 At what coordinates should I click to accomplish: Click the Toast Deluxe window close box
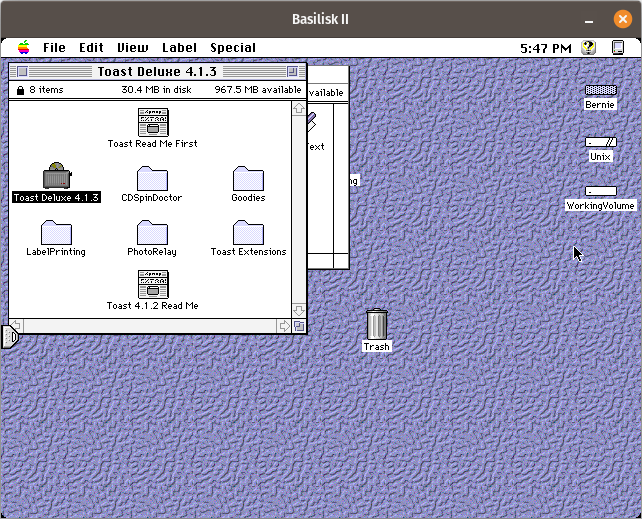click(x=23, y=72)
